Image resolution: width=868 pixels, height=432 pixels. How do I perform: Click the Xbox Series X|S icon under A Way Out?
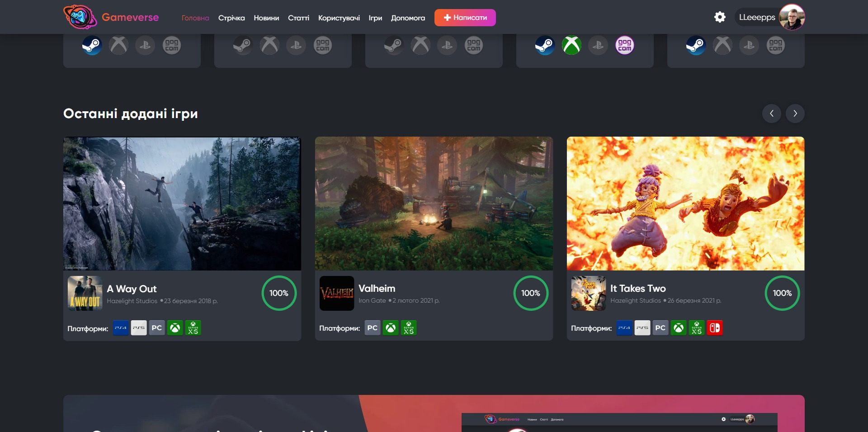pyautogui.click(x=193, y=328)
